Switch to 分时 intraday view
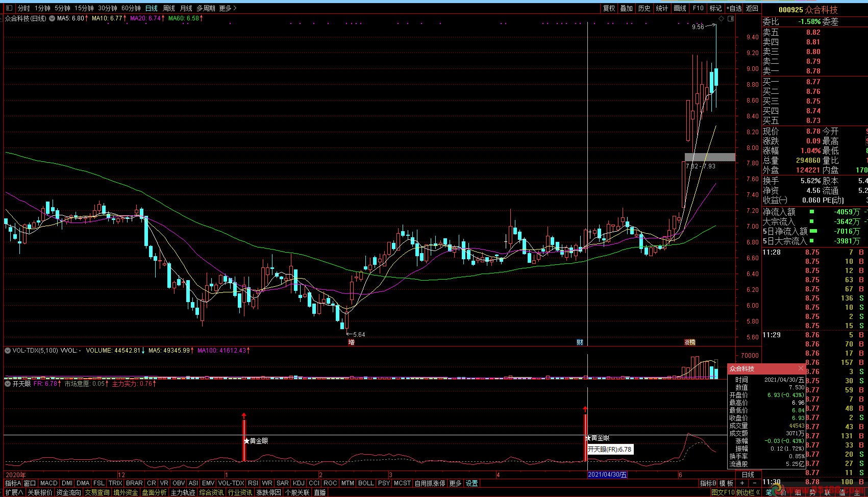 24,8
